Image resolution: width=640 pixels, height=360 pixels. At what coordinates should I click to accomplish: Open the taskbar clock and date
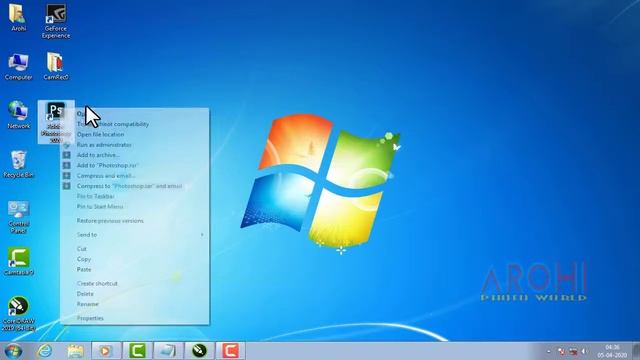[611, 351]
